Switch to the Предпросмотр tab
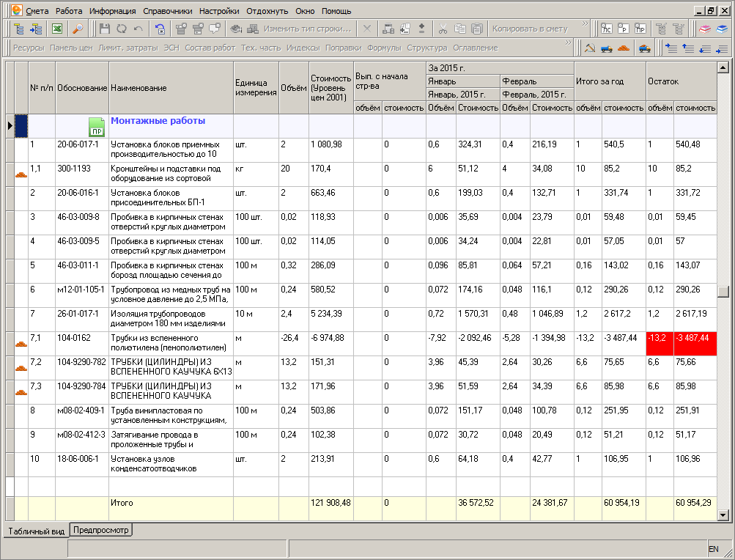The width and height of the screenshot is (735, 560). click(101, 530)
